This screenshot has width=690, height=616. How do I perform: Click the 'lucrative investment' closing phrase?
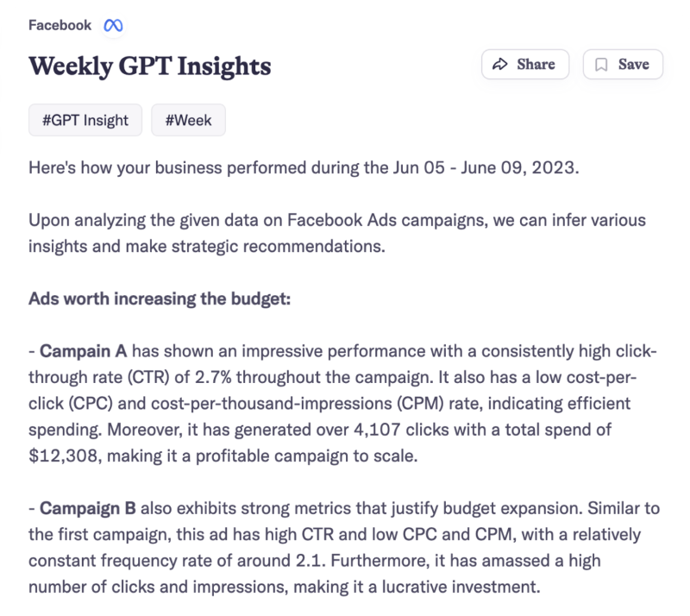464,588
